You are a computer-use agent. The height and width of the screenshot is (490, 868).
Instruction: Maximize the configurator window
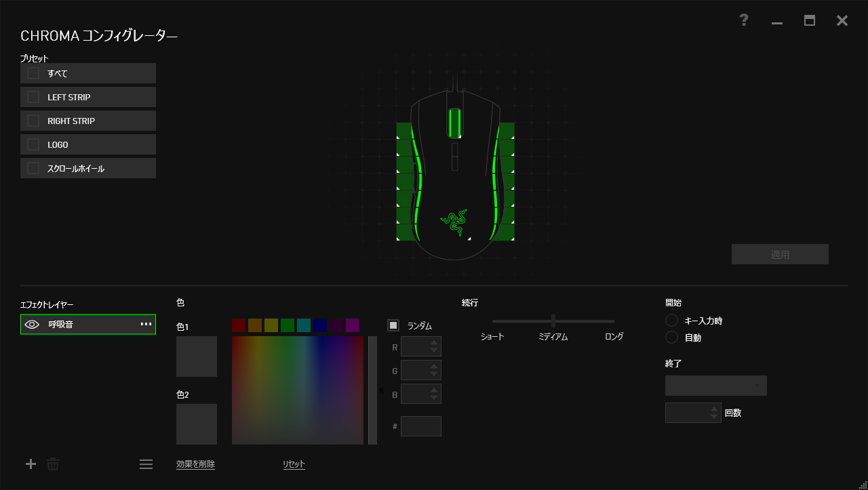[810, 20]
